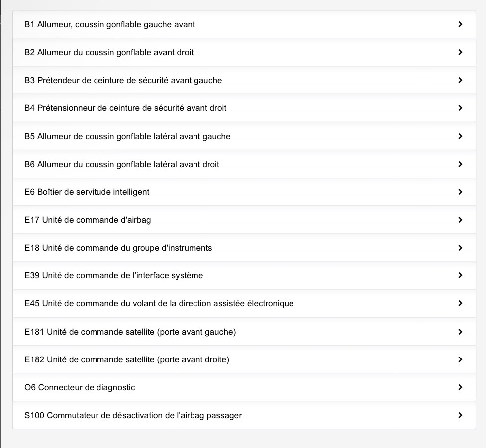Open chevron next to B3 Prétendeur de ceinture
Viewport: 486px width, 448px height.
coord(460,80)
